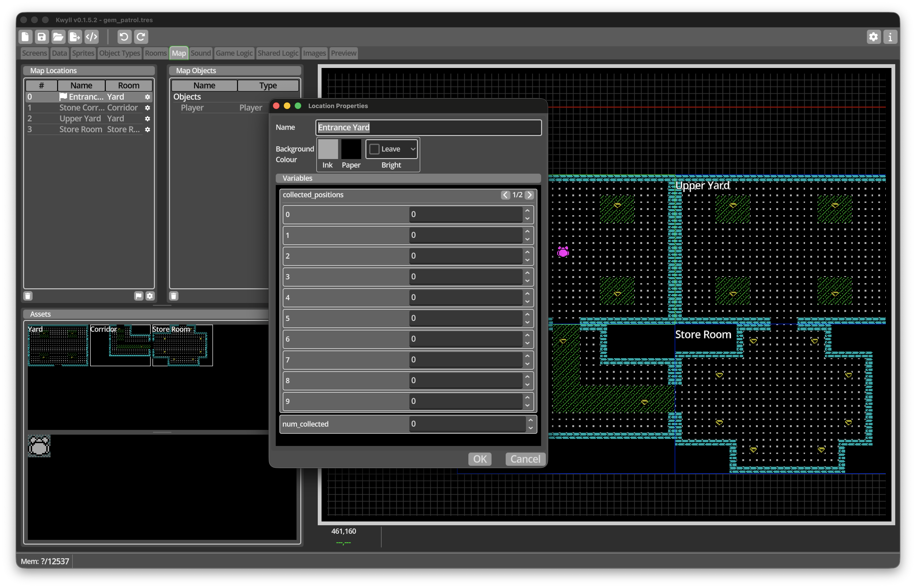Open properties gear for Store Room row

pos(148,130)
